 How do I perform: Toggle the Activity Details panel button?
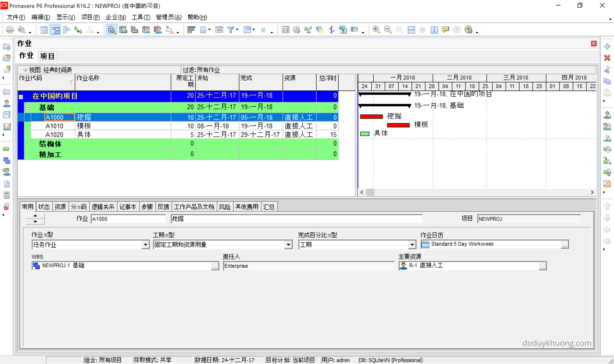click(x=112, y=30)
